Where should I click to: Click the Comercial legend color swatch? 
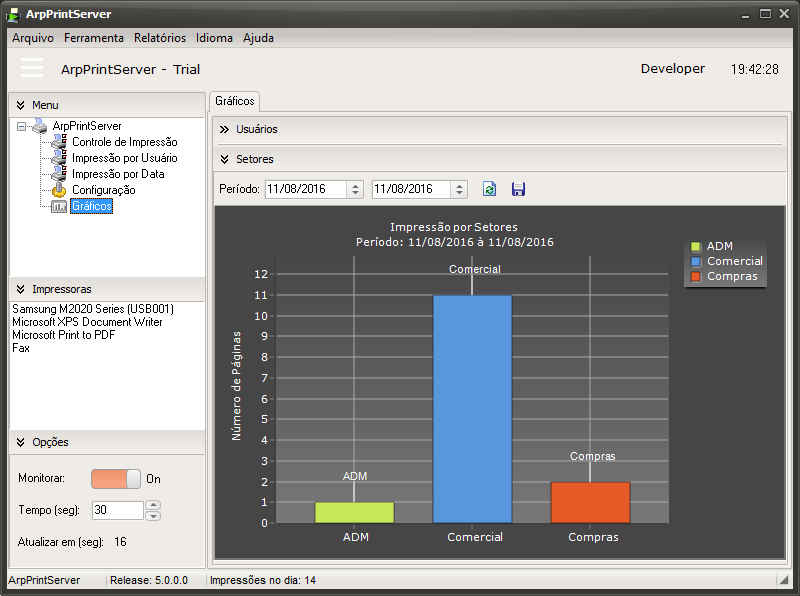[x=696, y=261]
